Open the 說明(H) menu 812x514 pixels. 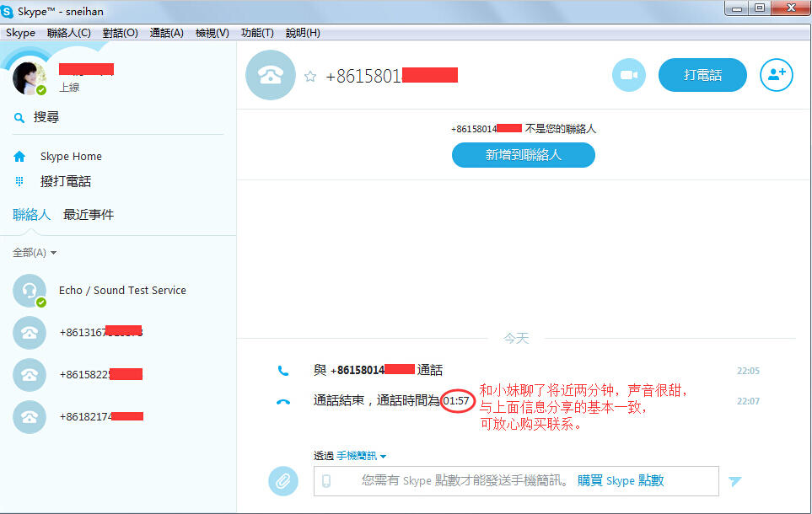coord(303,33)
